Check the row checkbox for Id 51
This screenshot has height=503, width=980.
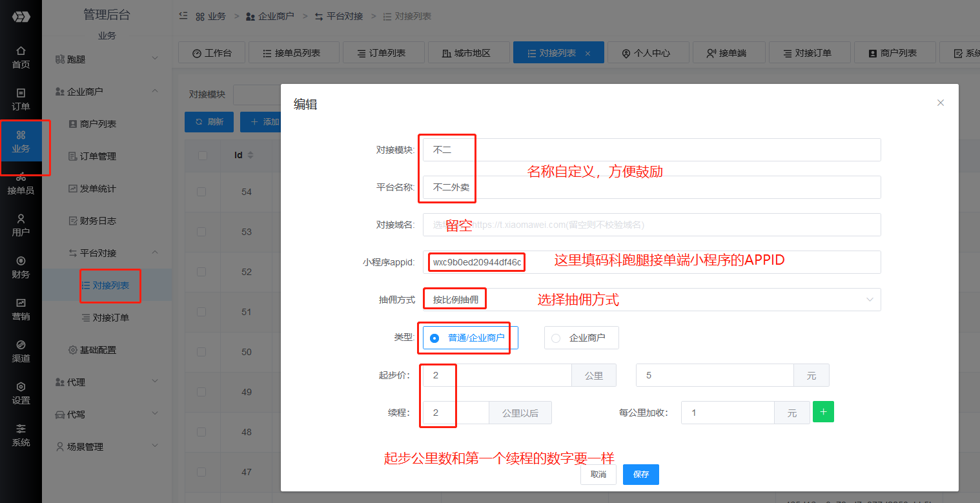click(202, 312)
